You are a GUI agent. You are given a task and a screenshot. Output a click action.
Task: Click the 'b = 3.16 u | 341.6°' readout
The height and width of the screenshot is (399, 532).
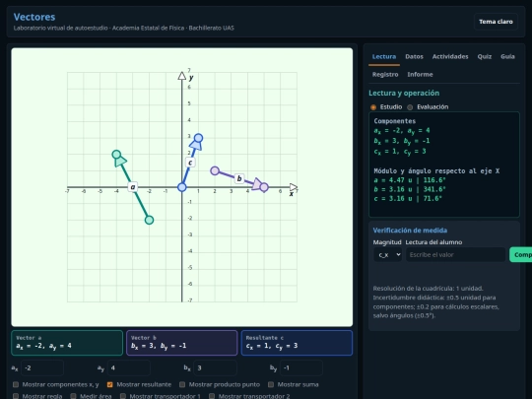pyautogui.click(x=410, y=189)
